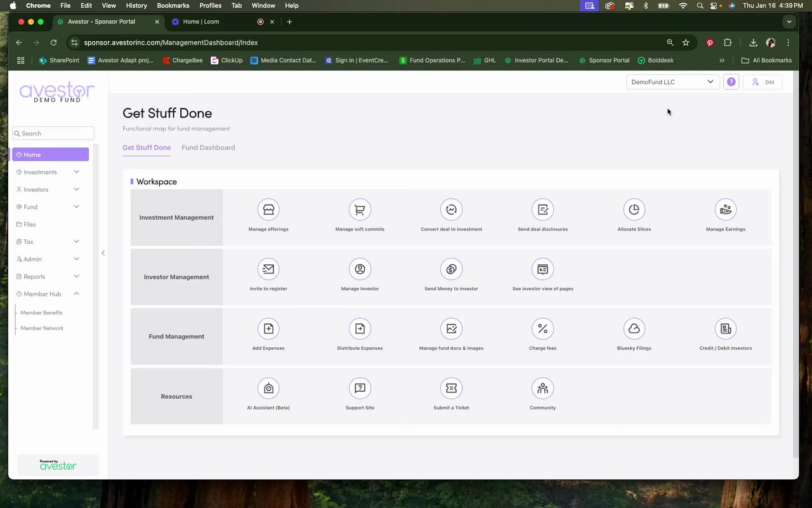Open the Chrome extensions puzzle icon
812x508 pixels.
pos(728,43)
